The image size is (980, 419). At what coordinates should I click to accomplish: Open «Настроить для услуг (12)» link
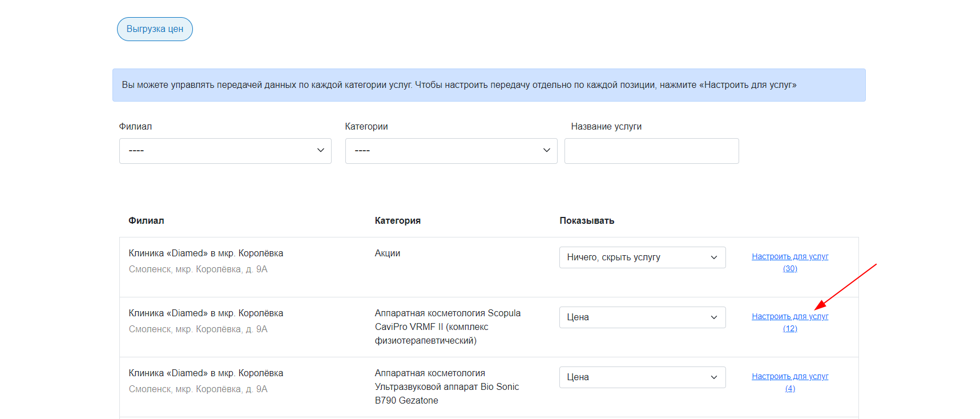[790, 323]
